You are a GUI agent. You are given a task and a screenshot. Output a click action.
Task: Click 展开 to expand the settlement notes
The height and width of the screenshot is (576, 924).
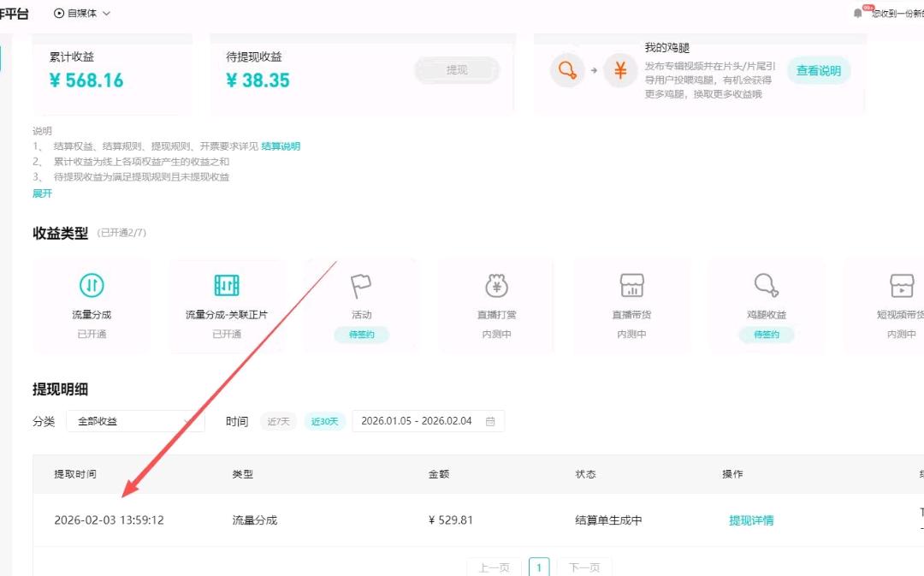(x=43, y=193)
